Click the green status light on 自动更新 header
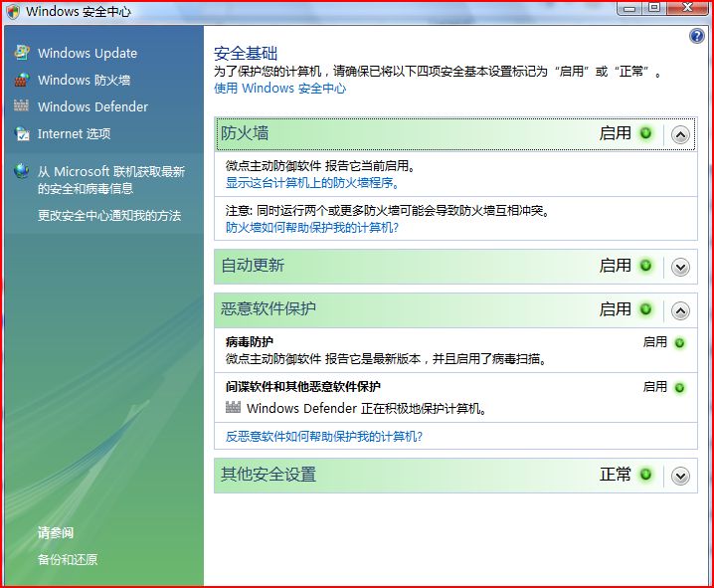This screenshot has width=714, height=588. click(645, 266)
